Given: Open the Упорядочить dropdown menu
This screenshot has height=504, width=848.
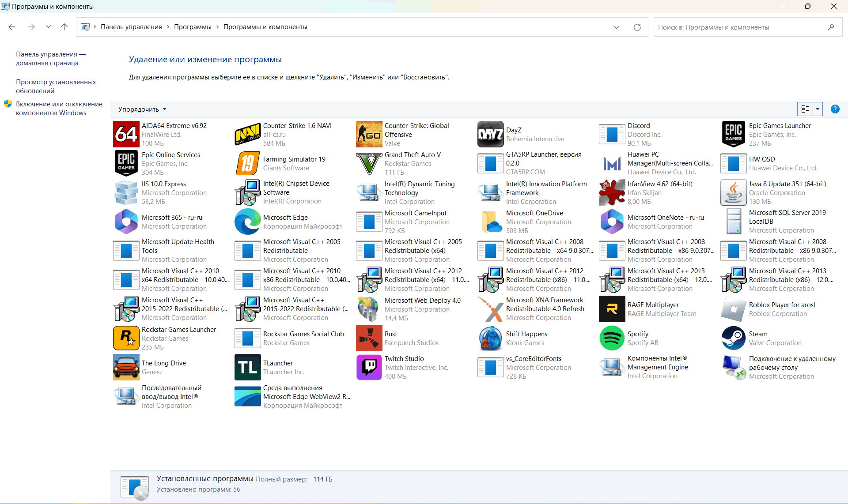Looking at the screenshot, I should tap(142, 109).
